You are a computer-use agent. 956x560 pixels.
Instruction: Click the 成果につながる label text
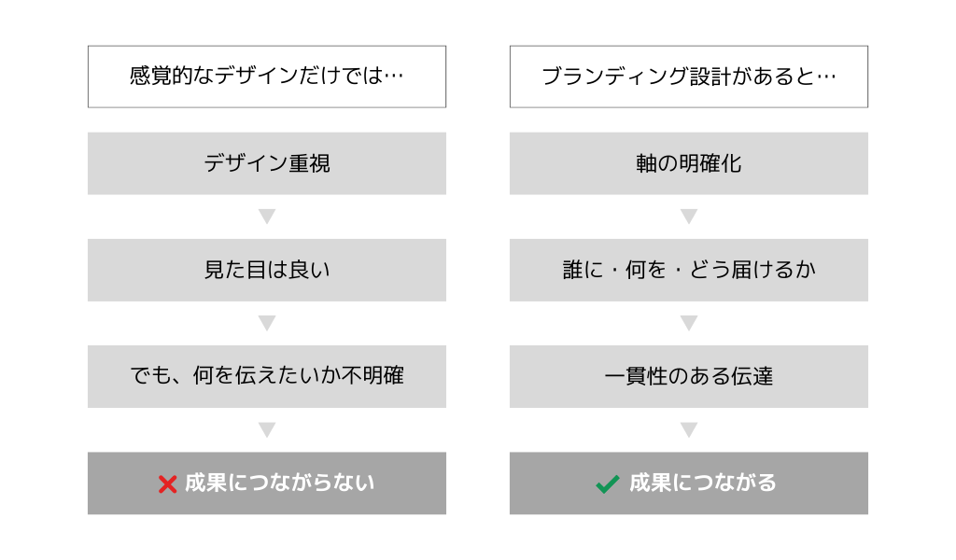pyautogui.click(x=702, y=483)
